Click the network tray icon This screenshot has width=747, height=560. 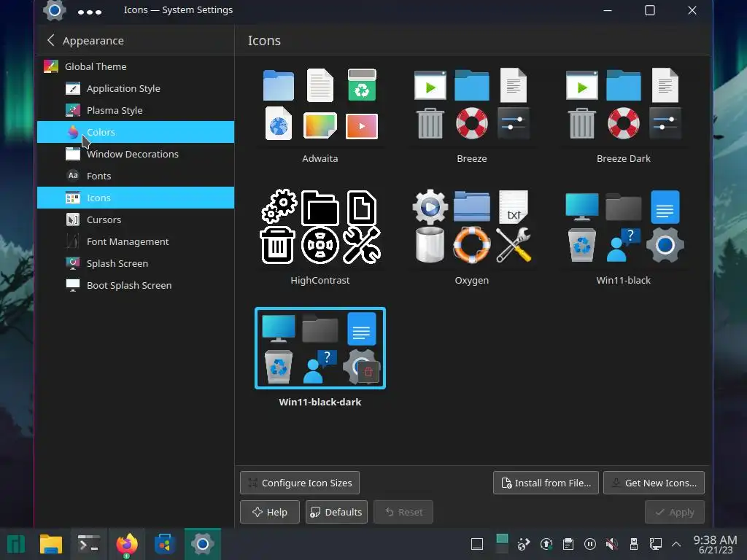[656, 544]
